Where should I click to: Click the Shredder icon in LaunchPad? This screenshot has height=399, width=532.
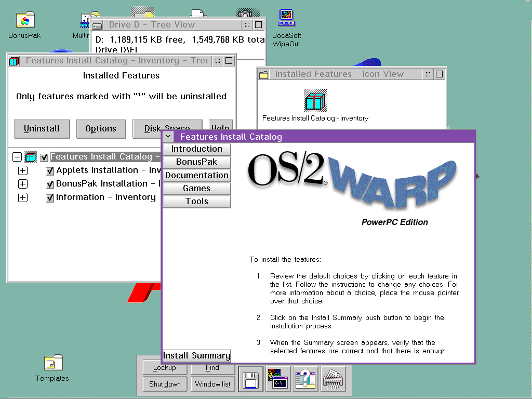coord(333,380)
